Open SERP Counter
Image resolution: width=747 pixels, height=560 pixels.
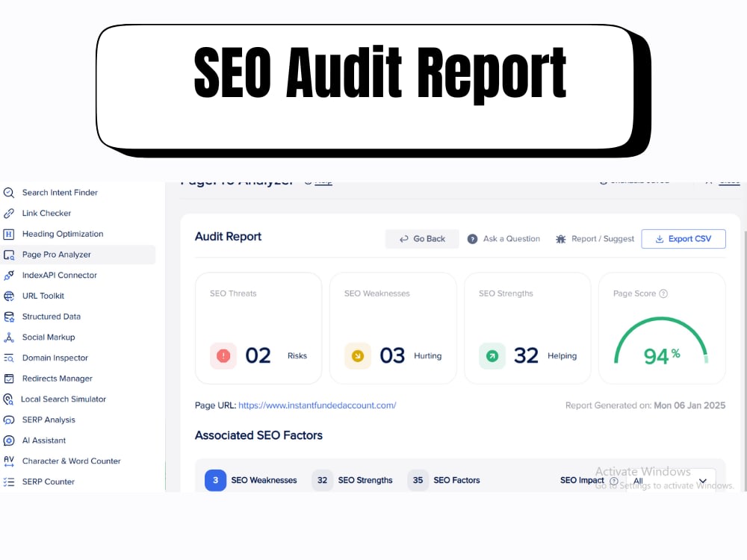pyautogui.click(x=49, y=482)
